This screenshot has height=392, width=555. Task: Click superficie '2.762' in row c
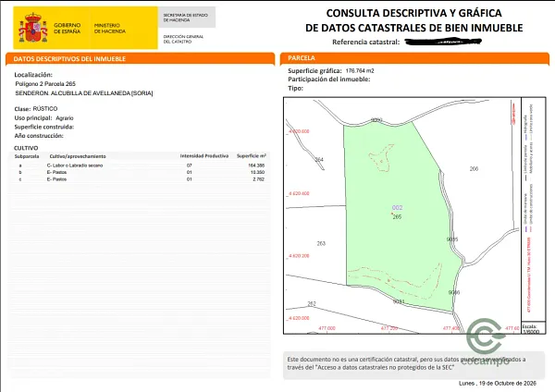(x=258, y=179)
